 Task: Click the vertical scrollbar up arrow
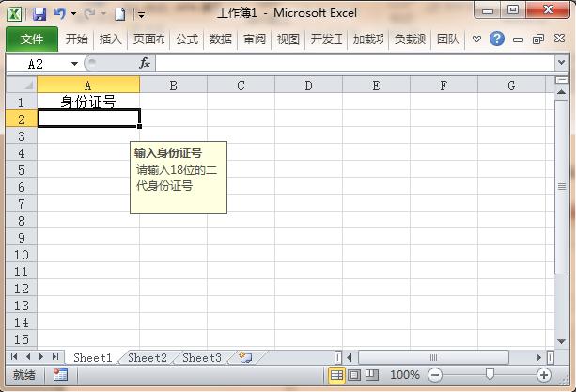[x=561, y=91]
